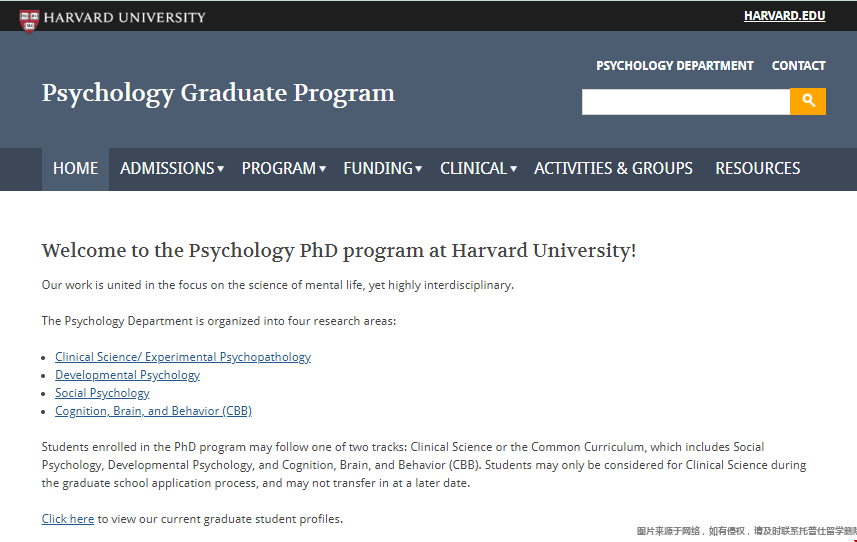Image resolution: width=857 pixels, height=542 pixels.
Task: Click into the search text field
Action: (x=686, y=102)
